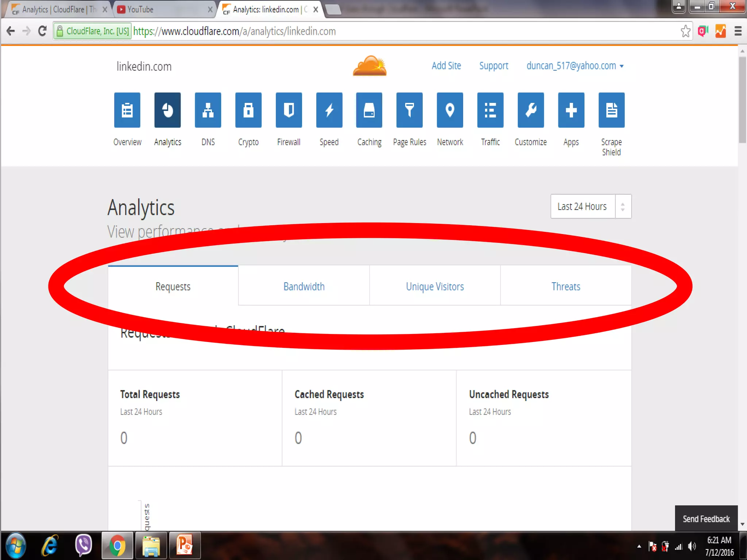Open PowerPoint from the Windows taskbar
The width and height of the screenshot is (747, 560).
tap(185, 546)
